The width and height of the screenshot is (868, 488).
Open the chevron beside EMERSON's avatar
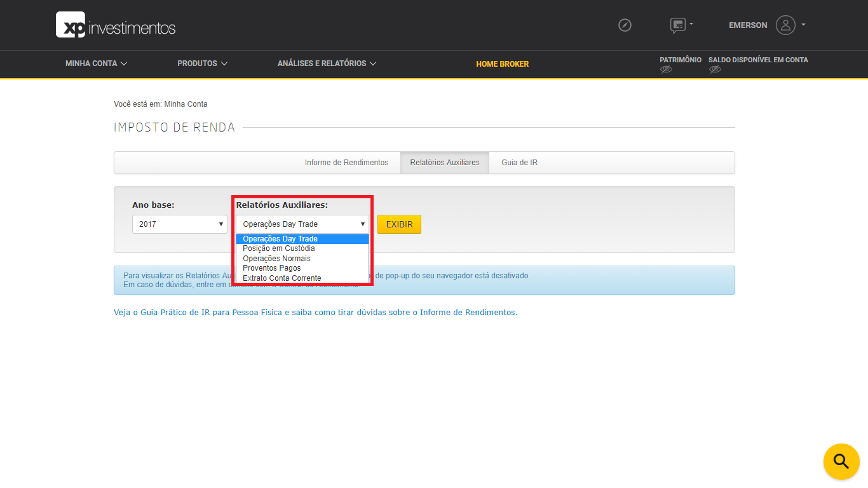[x=804, y=25]
